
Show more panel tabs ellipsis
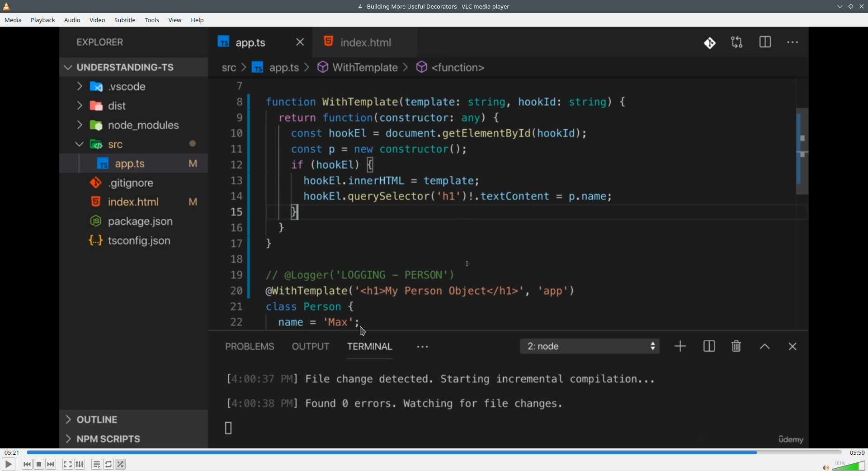tap(422, 347)
